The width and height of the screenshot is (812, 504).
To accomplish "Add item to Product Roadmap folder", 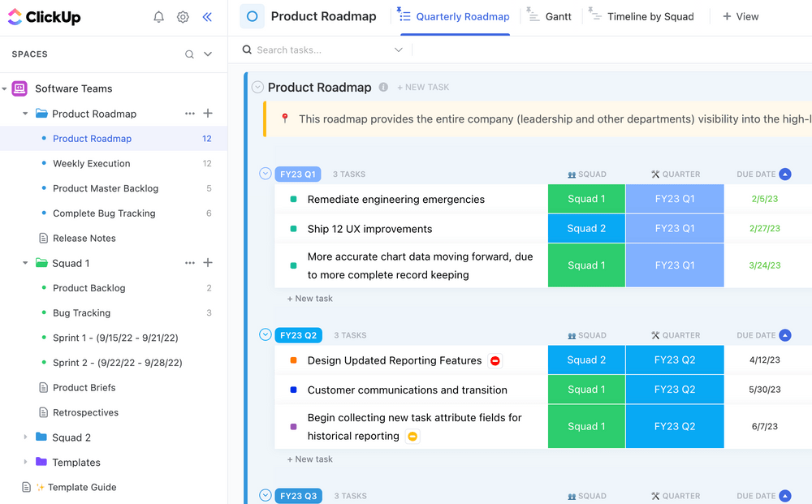I will [208, 114].
